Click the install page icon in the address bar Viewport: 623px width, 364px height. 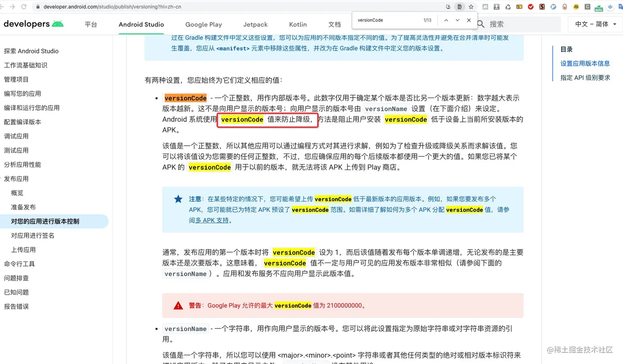(x=448, y=7)
